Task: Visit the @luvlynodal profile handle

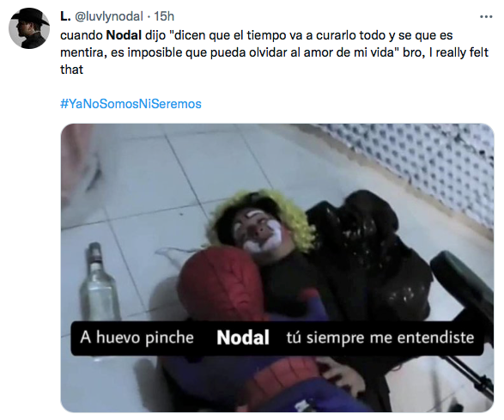Action: 109,16
